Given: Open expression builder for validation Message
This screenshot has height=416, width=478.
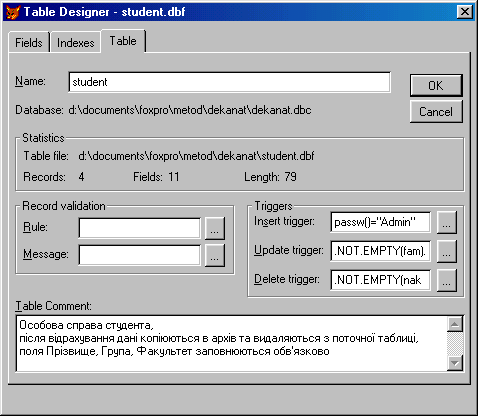Looking at the screenshot, I should [215, 255].
